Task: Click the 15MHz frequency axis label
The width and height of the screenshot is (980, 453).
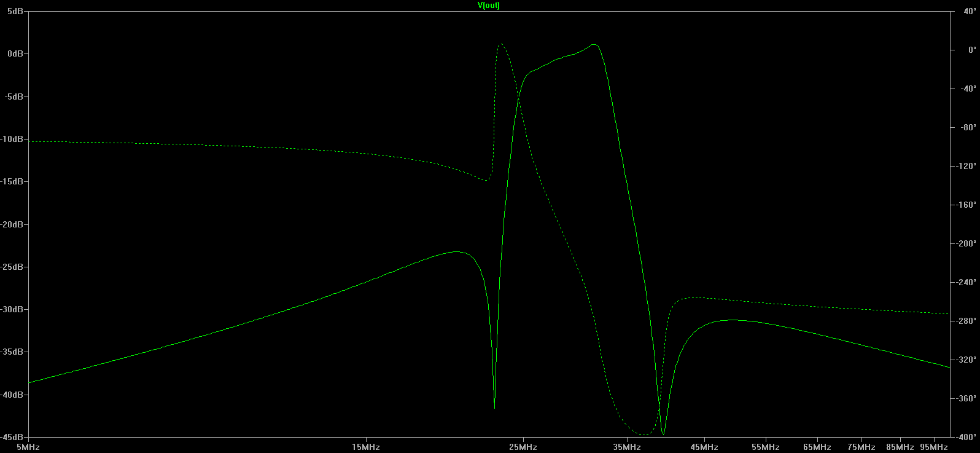Action: (366, 447)
